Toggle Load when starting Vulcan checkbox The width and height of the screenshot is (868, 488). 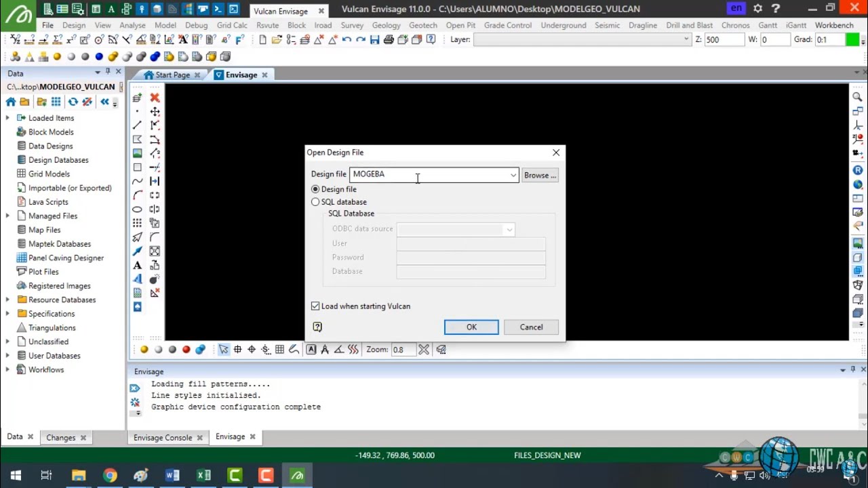click(315, 306)
